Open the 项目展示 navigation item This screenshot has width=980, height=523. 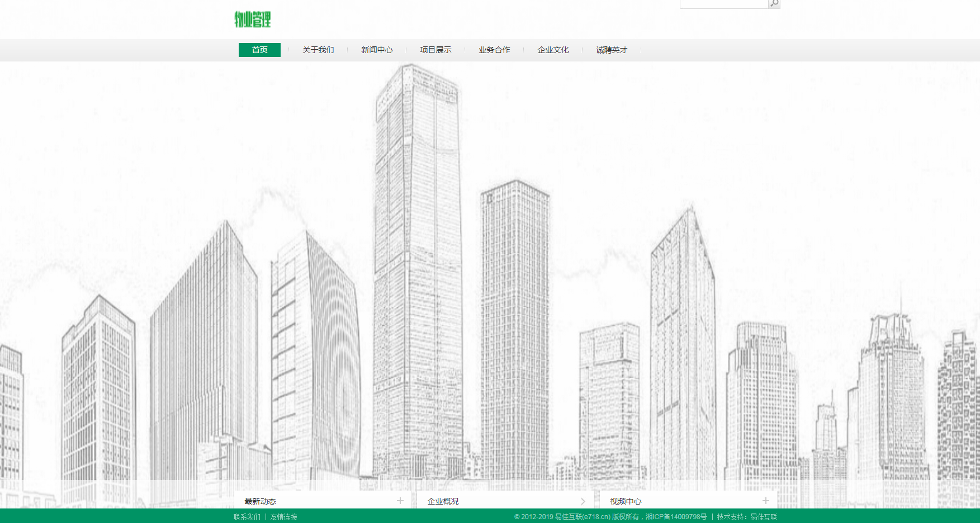click(435, 50)
